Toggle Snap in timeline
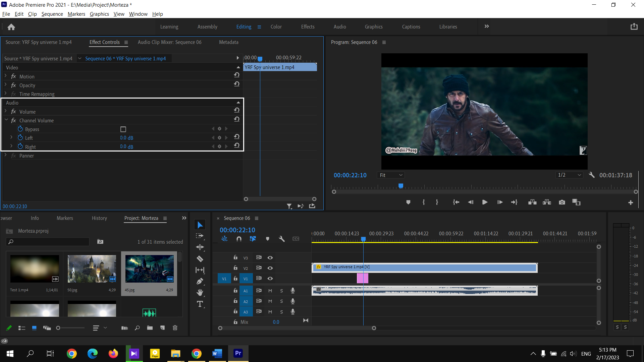Image resolution: width=644 pixels, height=362 pixels. click(x=239, y=239)
